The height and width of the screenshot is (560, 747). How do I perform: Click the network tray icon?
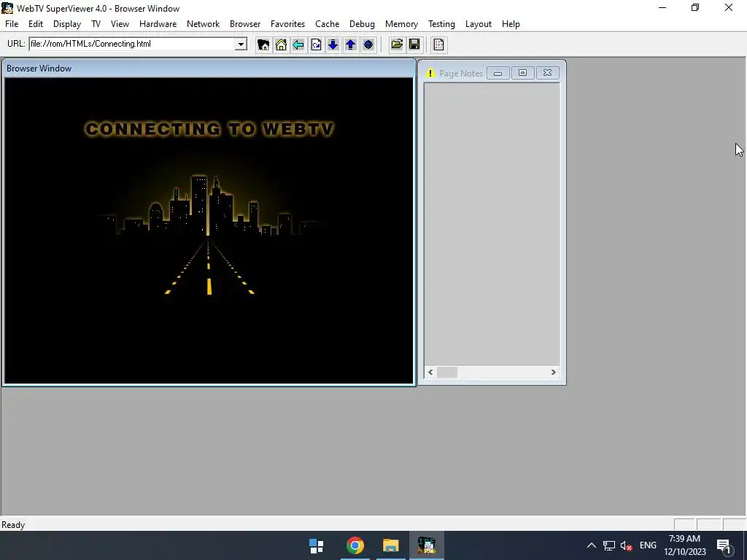(x=609, y=545)
